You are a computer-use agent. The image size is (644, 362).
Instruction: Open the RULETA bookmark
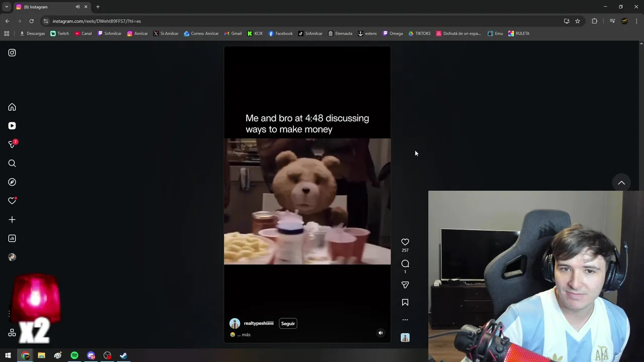pyautogui.click(x=519, y=34)
